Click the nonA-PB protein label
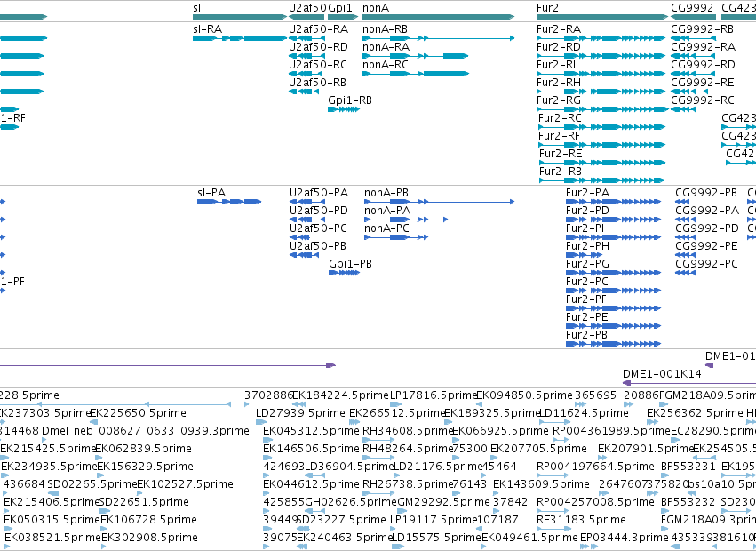 click(x=386, y=193)
